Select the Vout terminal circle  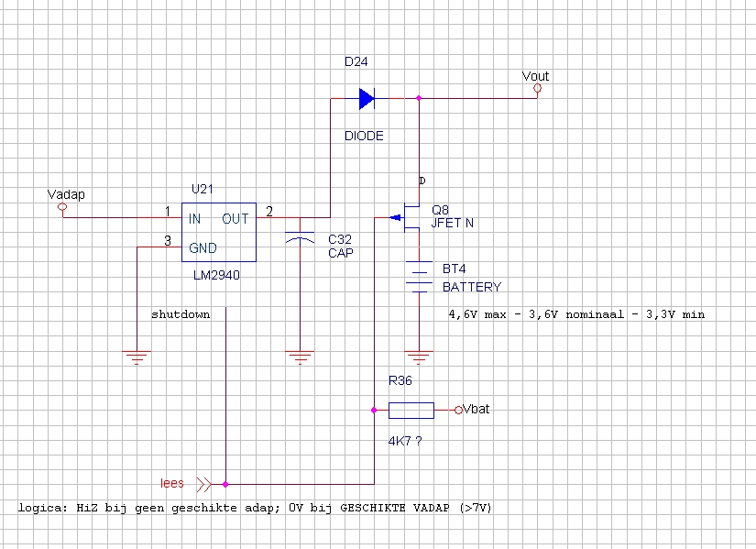coord(537,89)
